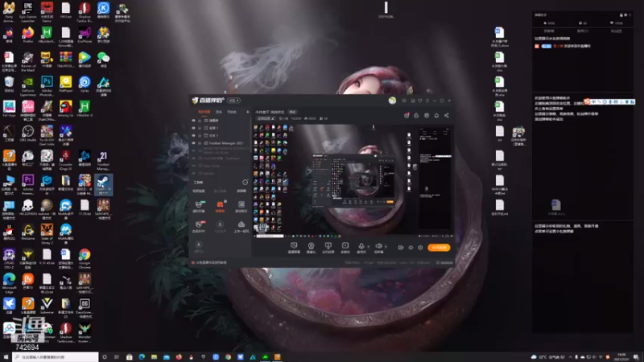Open Adobe Photoshop desktop shortcut
The image size is (644, 362).
coord(47,86)
